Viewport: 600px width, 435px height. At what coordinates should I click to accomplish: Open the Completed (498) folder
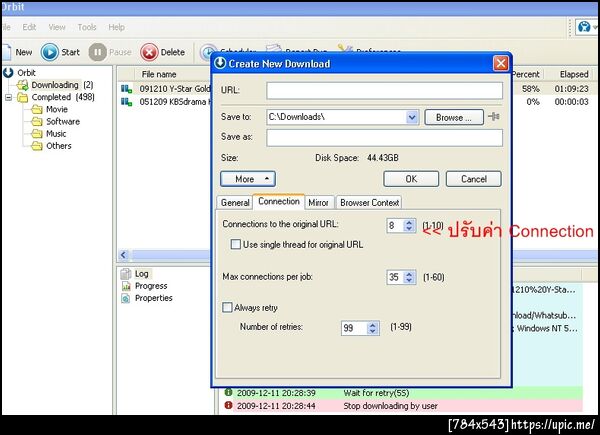tap(55, 97)
